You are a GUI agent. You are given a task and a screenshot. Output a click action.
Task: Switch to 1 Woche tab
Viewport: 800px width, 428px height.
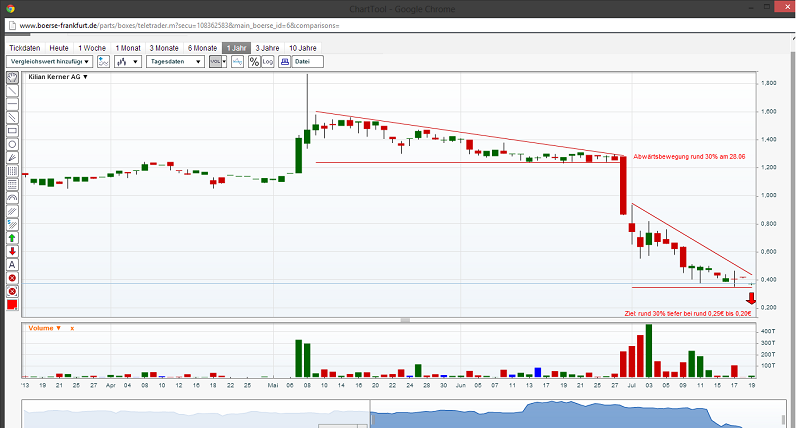click(x=92, y=48)
